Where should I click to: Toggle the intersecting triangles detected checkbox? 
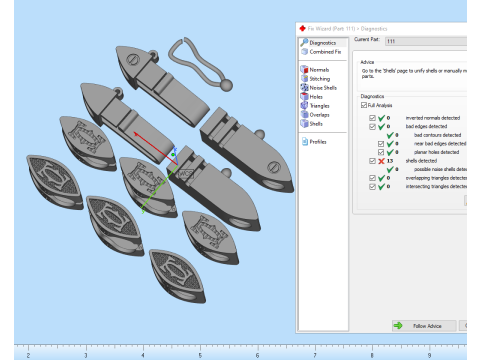(x=372, y=187)
